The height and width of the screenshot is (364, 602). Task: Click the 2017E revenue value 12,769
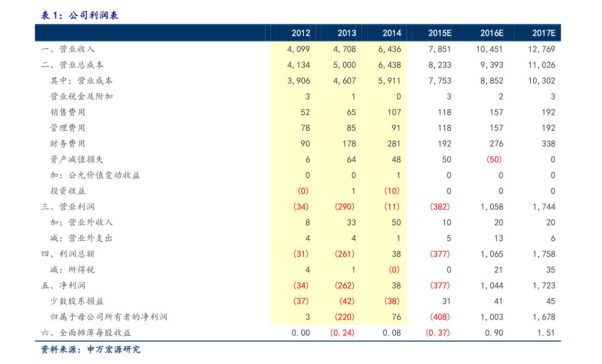point(541,49)
